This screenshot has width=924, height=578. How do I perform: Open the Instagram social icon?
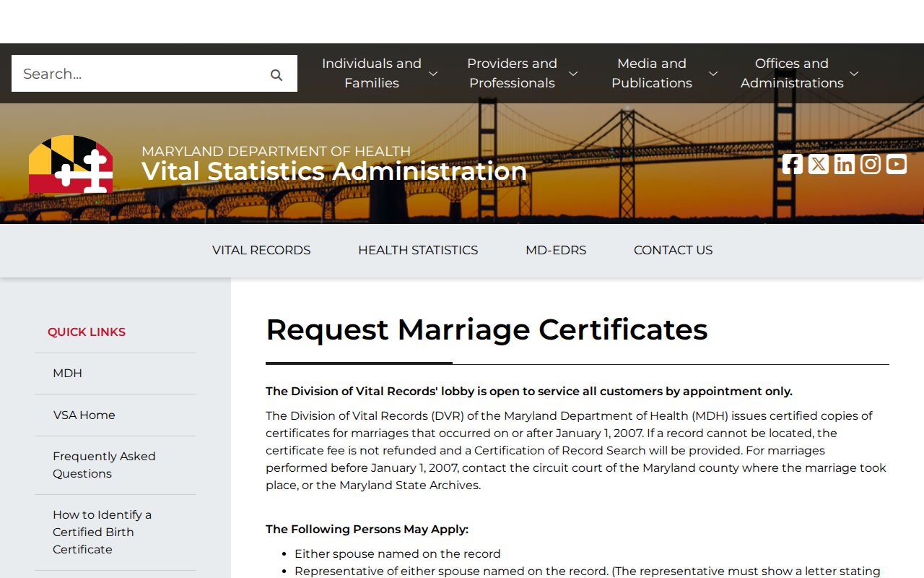click(x=871, y=164)
